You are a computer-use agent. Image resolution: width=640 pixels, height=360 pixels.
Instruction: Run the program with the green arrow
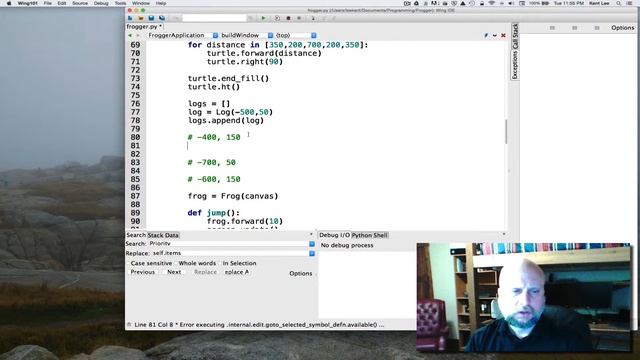264,18
